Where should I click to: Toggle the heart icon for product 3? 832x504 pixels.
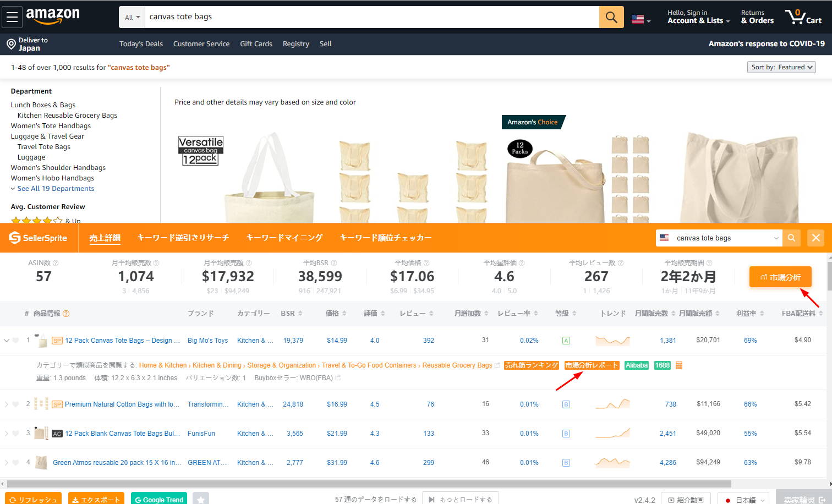[x=15, y=434]
